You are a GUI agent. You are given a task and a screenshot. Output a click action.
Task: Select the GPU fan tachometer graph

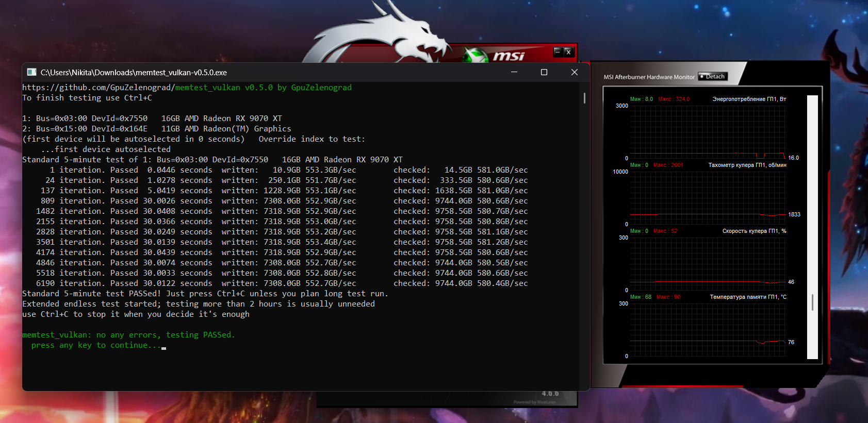click(707, 198)
